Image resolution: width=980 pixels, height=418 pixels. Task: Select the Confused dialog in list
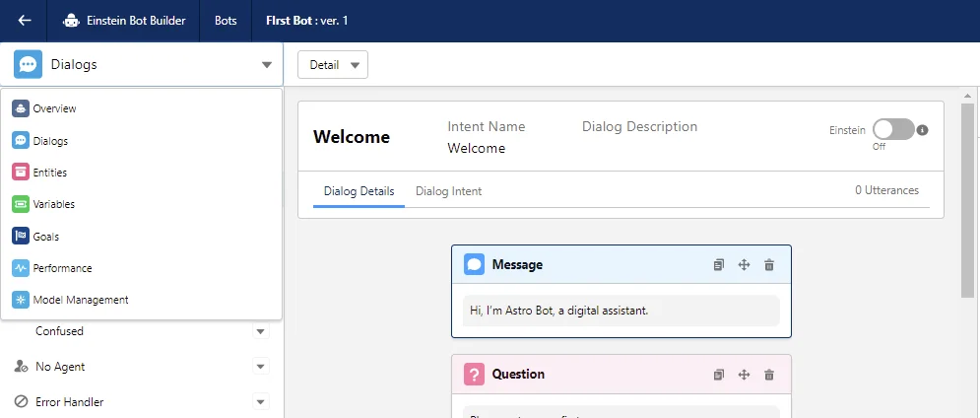59,331
